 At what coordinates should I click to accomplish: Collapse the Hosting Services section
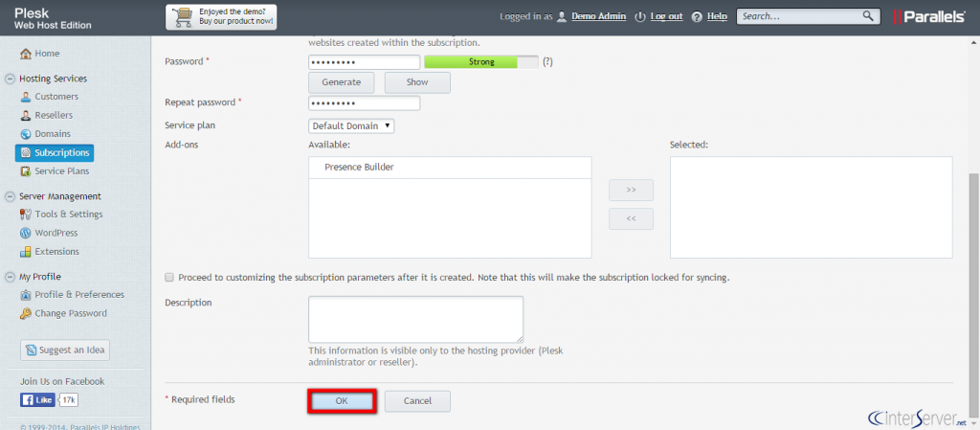(x=10, y=79)
